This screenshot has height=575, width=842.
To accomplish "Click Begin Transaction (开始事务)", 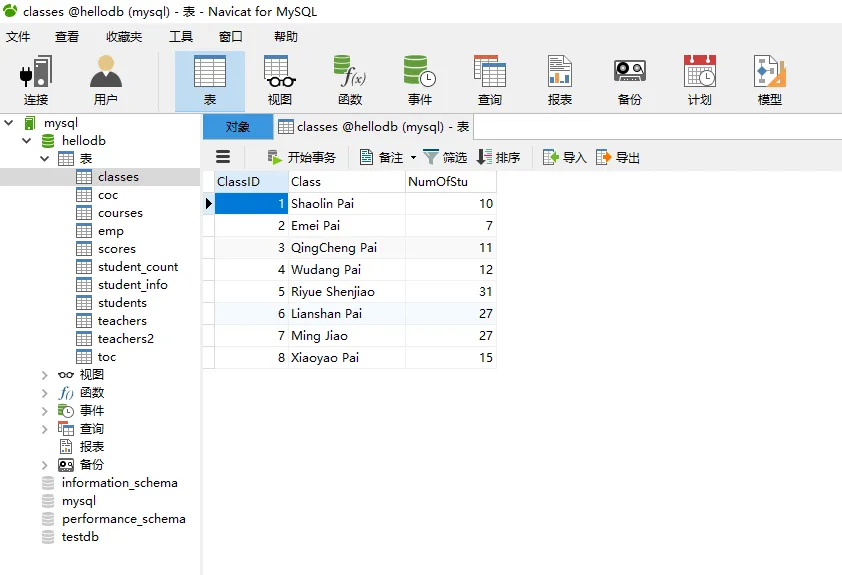I will point(302,157).
